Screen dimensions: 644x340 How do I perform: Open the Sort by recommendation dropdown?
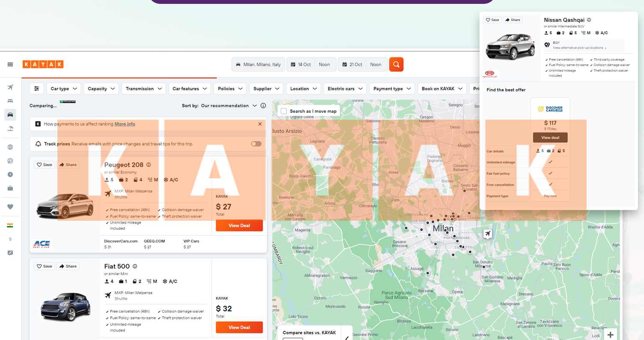tap(229, 106)
